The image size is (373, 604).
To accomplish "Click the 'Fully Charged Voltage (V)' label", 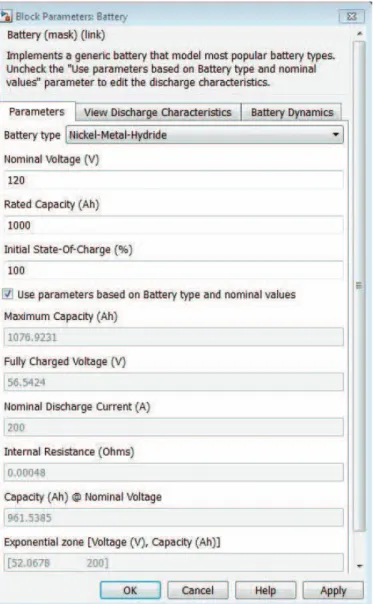I will [x=65, y=361].
